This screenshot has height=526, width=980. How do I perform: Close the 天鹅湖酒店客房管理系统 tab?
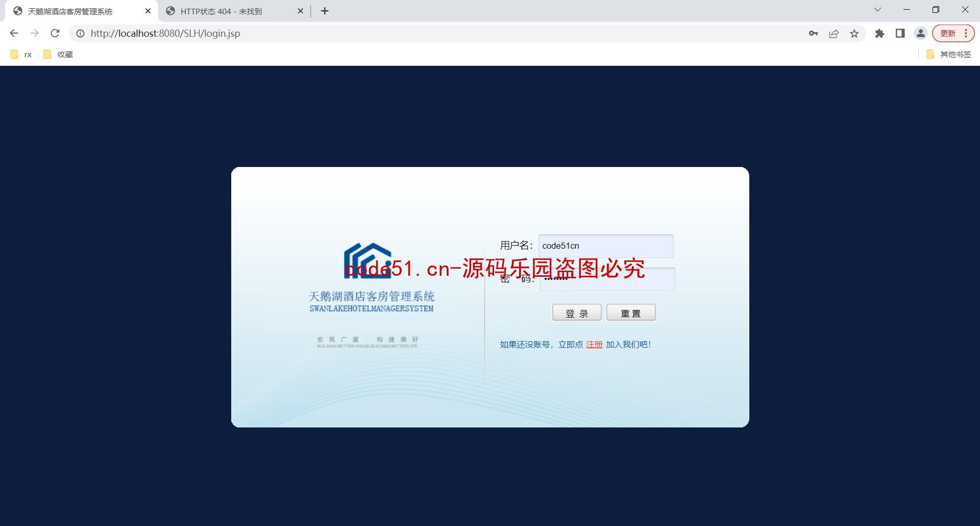pos(148,11)
